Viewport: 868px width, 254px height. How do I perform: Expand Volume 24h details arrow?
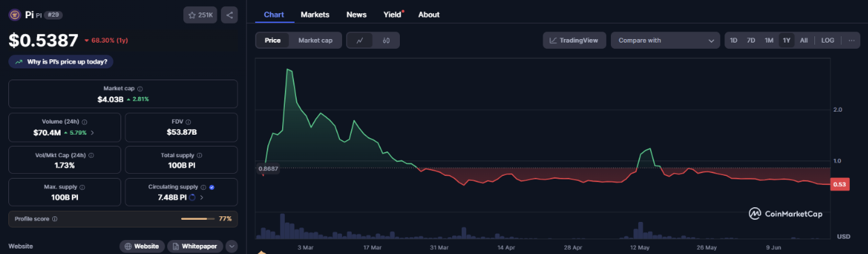pos(93,133)
